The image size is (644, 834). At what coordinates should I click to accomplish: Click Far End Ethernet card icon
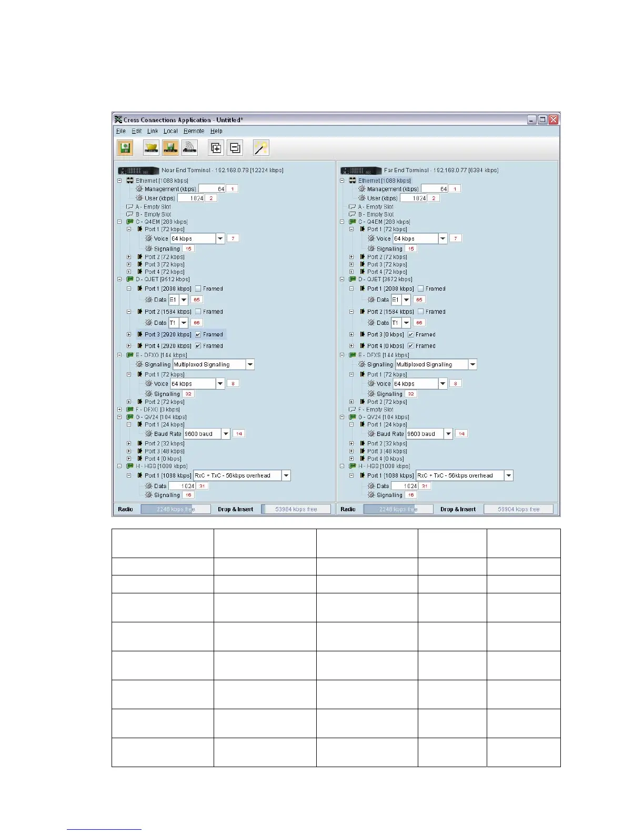(x=353, y=181)
